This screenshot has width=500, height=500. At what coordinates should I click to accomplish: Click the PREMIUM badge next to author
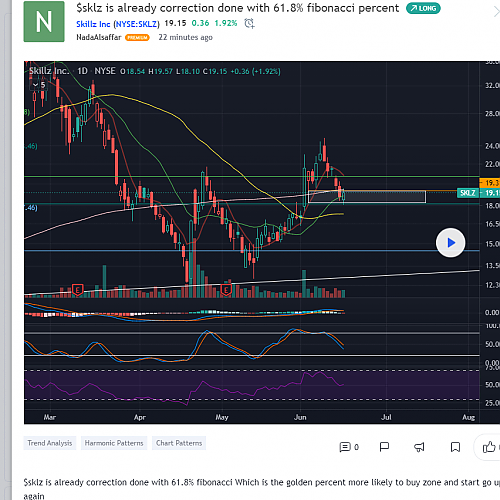tap(137, 38)
